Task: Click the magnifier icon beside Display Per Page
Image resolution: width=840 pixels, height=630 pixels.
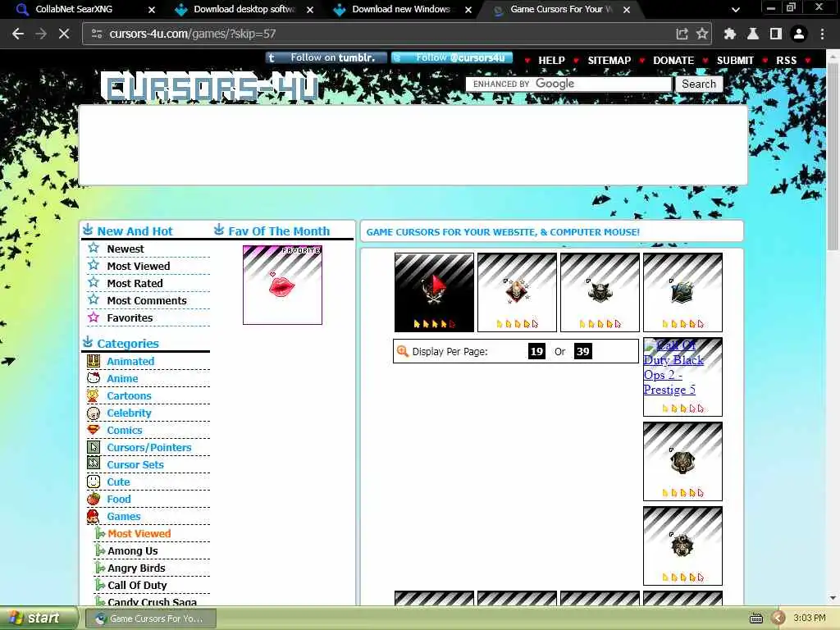Action: click(x=402, y=351)
